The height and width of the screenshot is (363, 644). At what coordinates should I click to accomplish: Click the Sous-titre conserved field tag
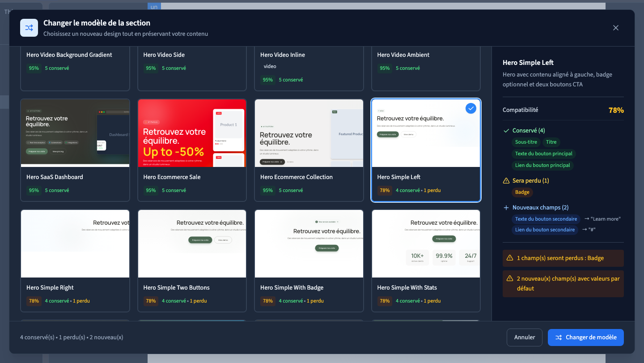[526, 142]
